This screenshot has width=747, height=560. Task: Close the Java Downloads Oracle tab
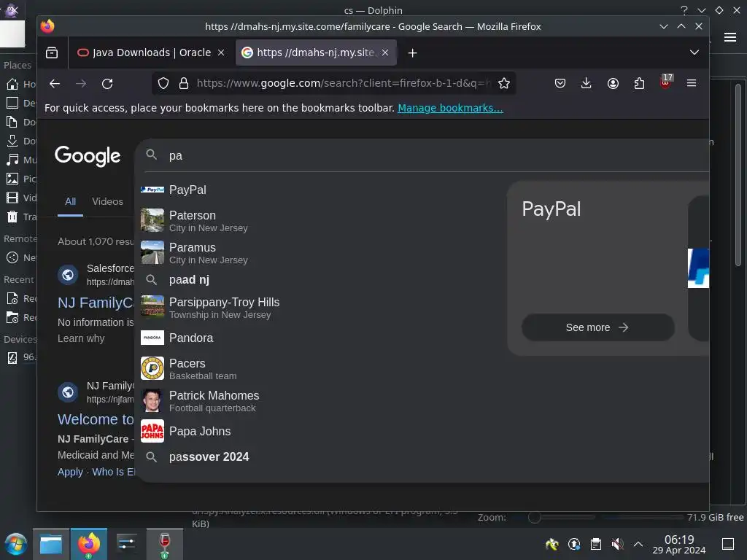(221, 52)
